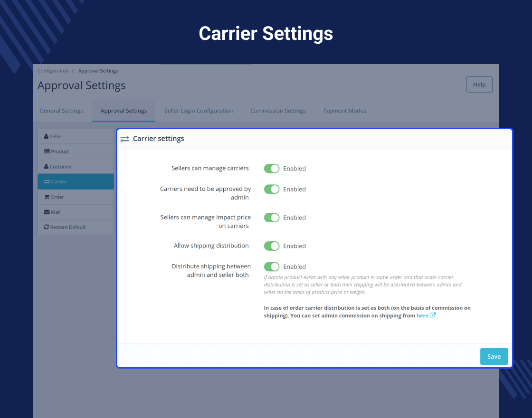Toggle Carriers need admin approval switch
The image size is (532, 418).
(x=271, y=189)
